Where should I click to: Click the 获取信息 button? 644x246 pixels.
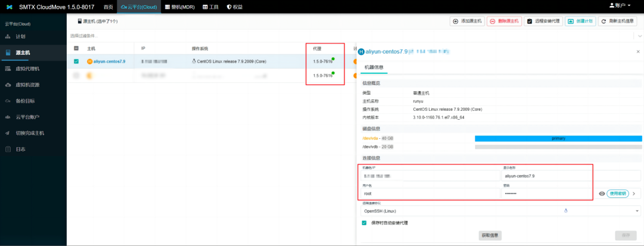pyautogui.click(x=490, y=235)
